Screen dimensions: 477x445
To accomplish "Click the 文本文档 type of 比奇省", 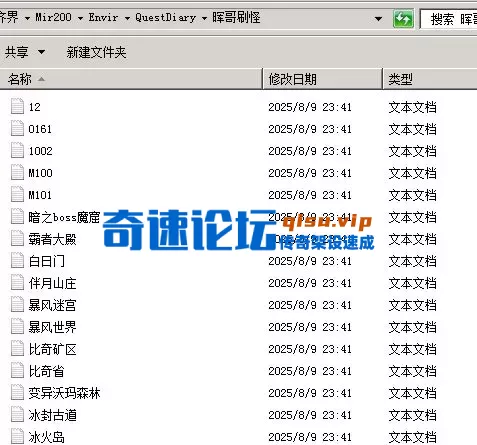I will [x=412, y=371].
